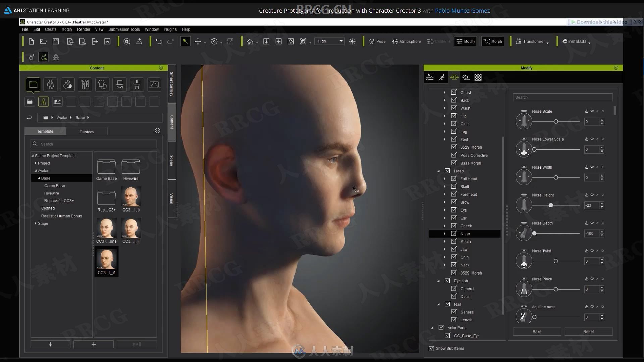644x362 pixels.
Task: Enable Show Sub Items checkbox
Action: [x=431, y=348]
